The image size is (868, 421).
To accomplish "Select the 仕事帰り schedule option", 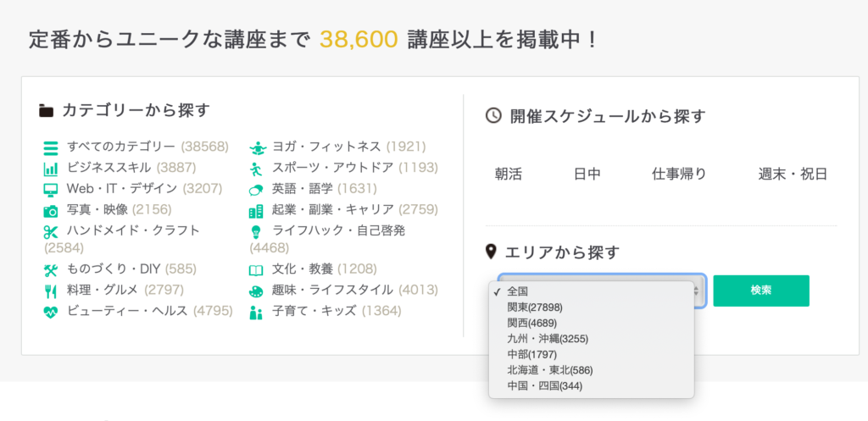I will pyautogui.click(x=679, y=174).
